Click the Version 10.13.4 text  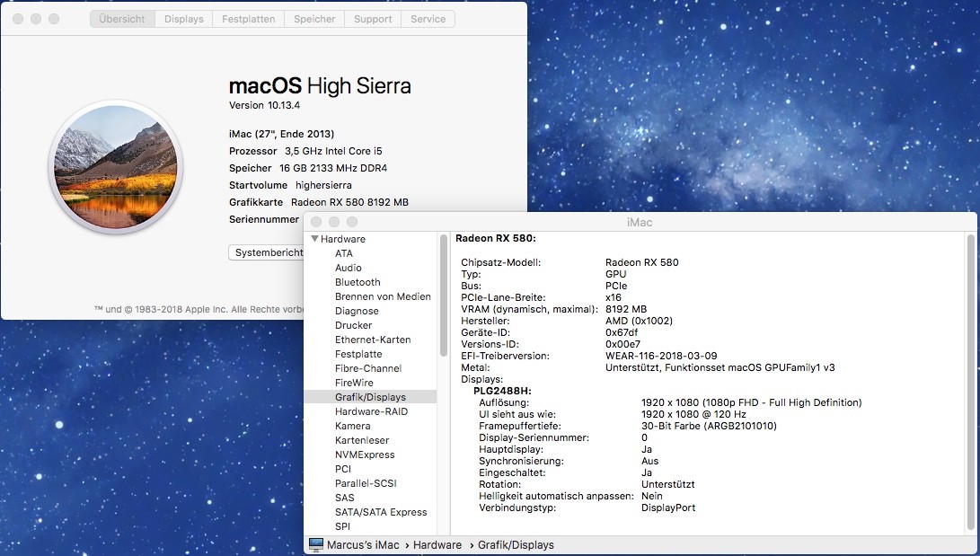[x=264, y=105]
